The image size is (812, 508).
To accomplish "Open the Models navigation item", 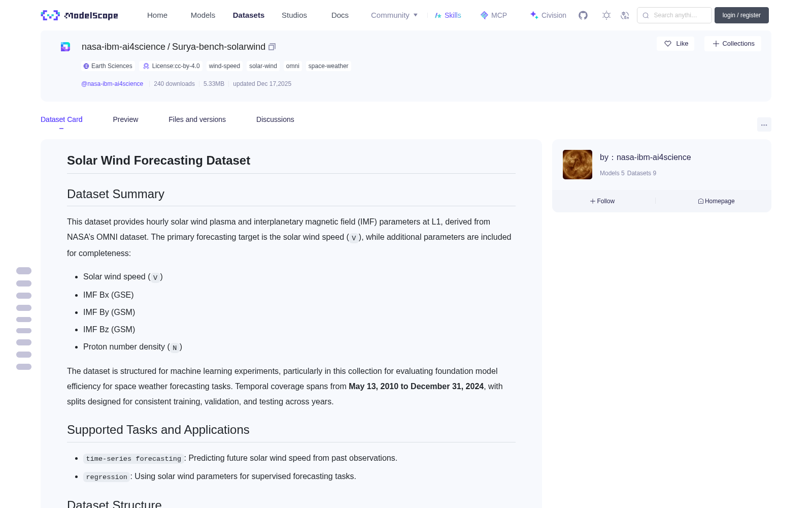I will pyautogui.click(x=203, y=15).
